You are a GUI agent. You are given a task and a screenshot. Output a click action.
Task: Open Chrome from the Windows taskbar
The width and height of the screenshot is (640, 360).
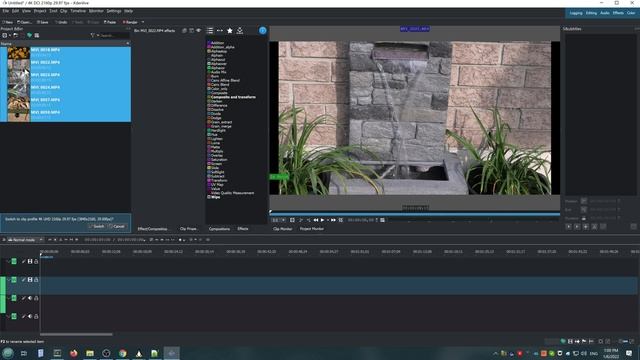tap(122, 353)
